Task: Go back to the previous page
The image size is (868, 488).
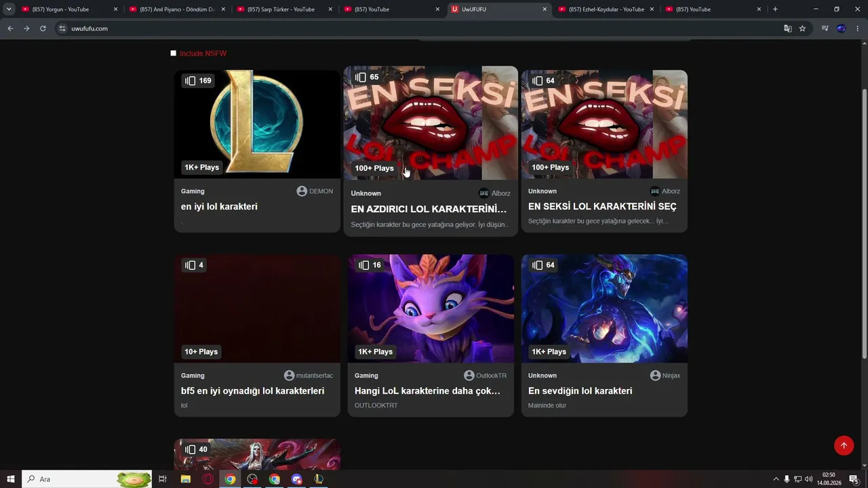Action: tap(10, 28)
